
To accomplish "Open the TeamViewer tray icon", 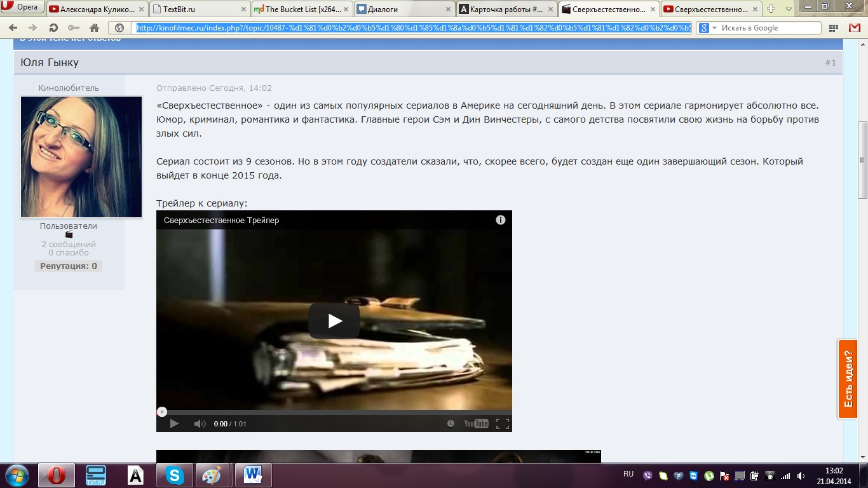I will point(694,475).
